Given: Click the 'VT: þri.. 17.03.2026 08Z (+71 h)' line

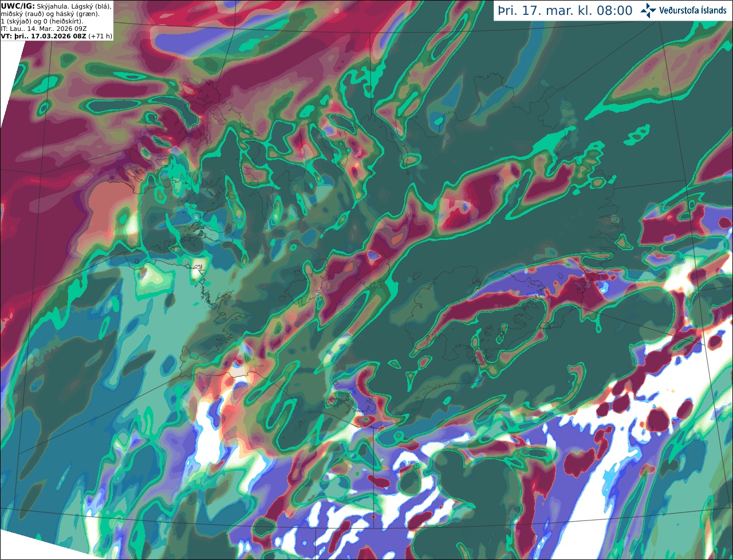Looking at the screenshot, I should 57,36.
